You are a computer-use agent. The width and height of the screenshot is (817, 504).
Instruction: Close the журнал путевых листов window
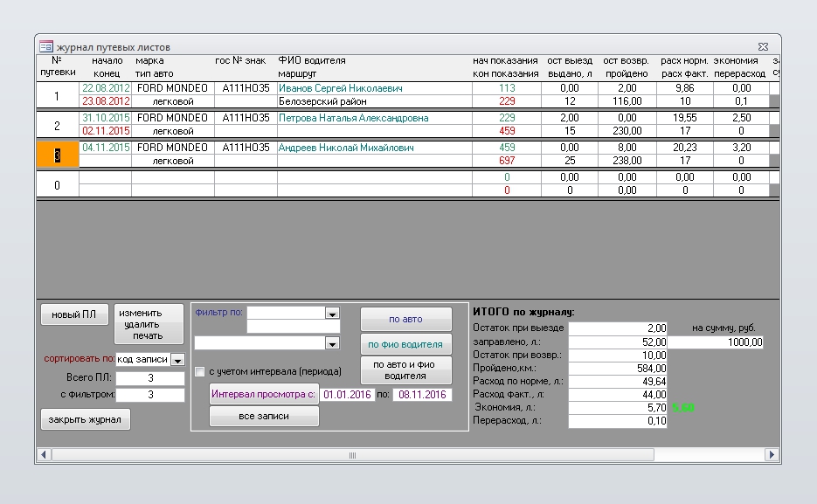764,46
